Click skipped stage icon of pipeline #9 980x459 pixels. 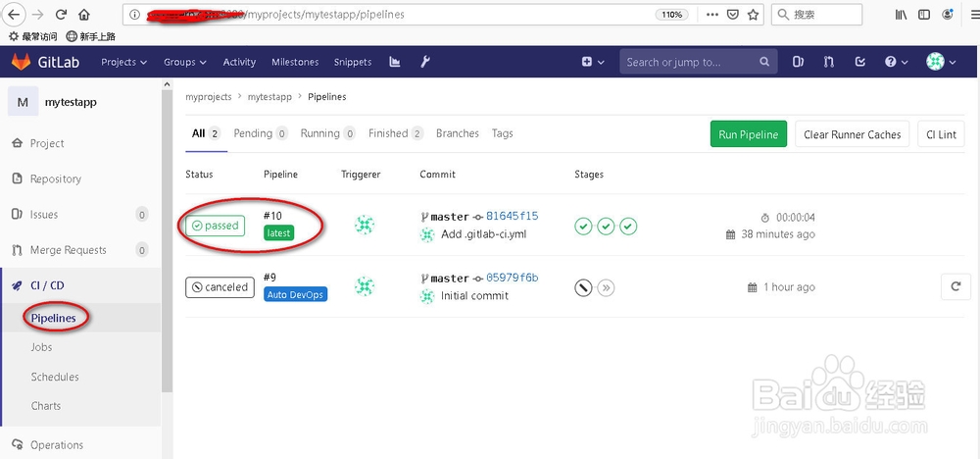pyautogui.click(x=606, y=287)
